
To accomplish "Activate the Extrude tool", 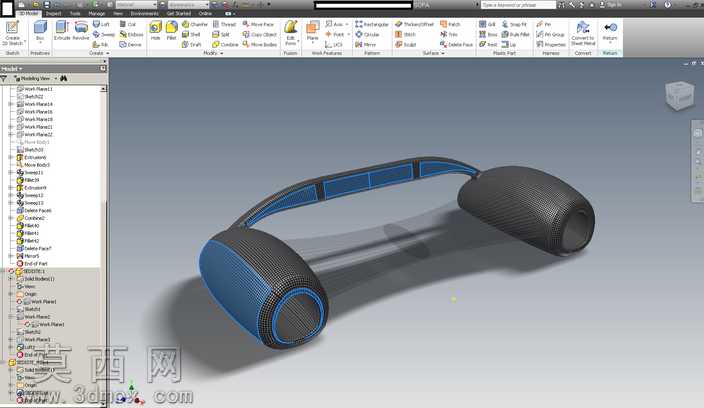I will [x=62, y=31].
